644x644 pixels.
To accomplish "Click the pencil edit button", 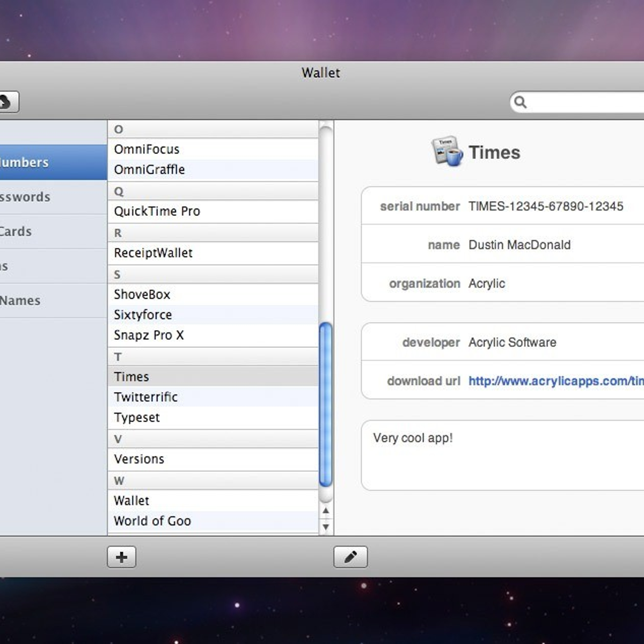I will tap(350, 557).
